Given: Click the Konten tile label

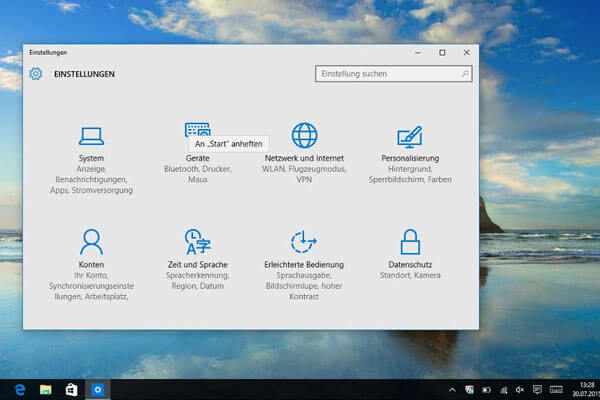Looking at the screenshot, I should tap(91, 264).
